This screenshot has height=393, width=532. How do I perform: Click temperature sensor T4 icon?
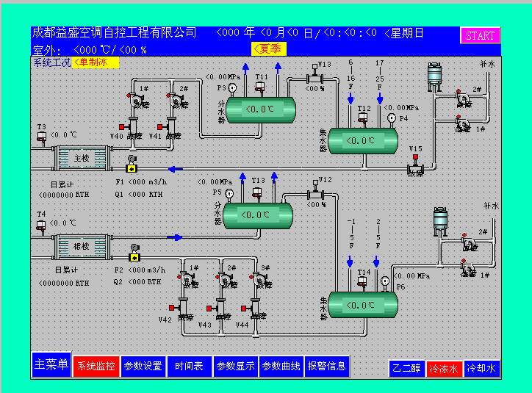pyautogui.click(x=41, y=226)
